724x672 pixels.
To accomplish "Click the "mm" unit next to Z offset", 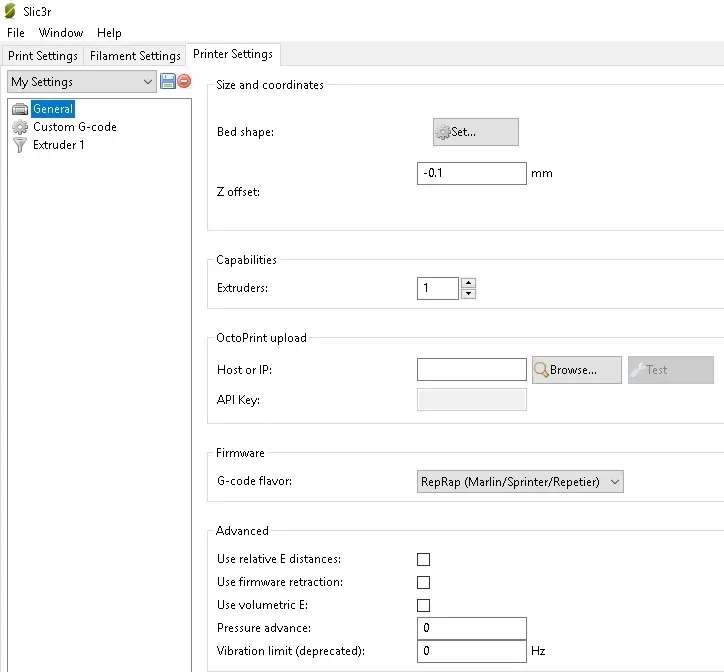I will tap(542, 174).
